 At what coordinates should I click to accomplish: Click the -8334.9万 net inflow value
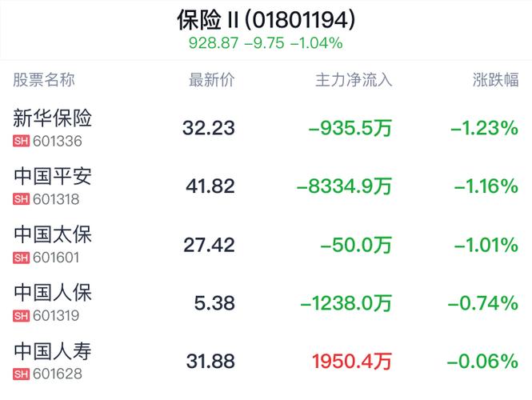344,186
